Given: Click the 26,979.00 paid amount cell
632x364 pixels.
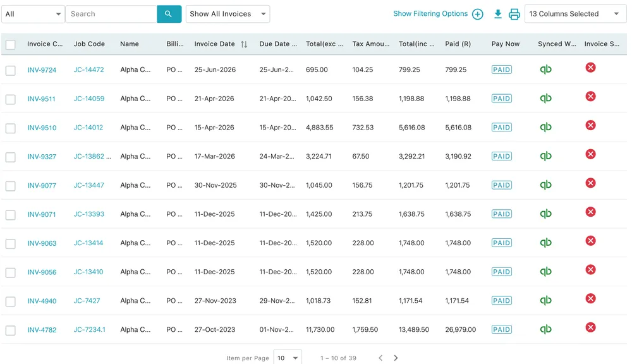Looking at the screenshot, I should point(460,330).
